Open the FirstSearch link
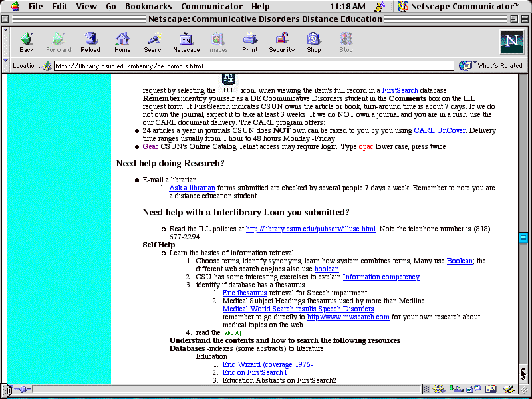 tap(401, 90)
